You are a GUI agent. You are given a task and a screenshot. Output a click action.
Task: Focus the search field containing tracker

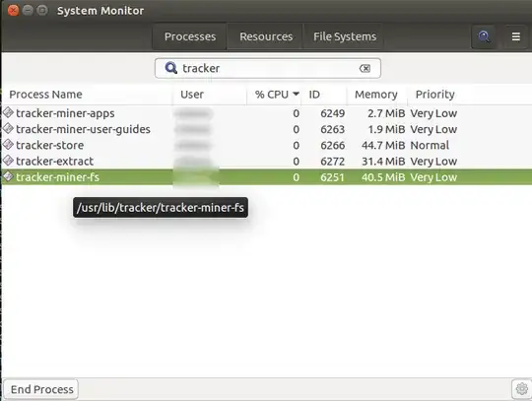tap(268, 68)
